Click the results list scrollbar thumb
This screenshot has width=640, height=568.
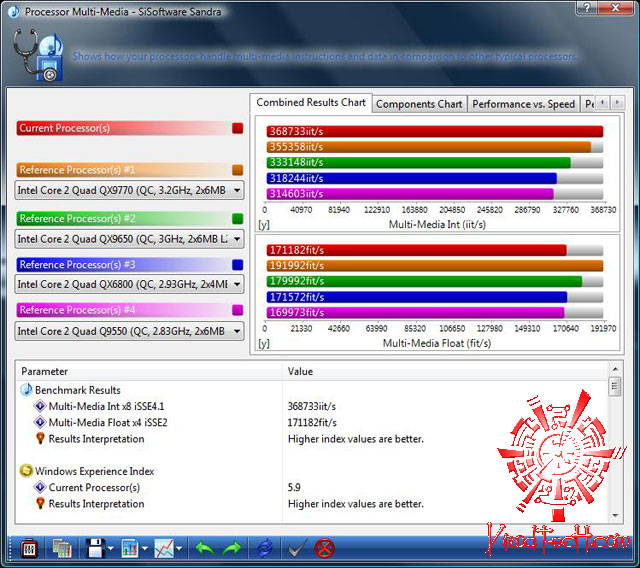click(615, 386)
